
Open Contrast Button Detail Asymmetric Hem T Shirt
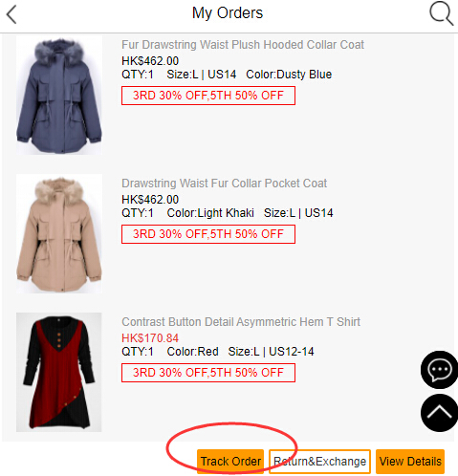point(241,322)
